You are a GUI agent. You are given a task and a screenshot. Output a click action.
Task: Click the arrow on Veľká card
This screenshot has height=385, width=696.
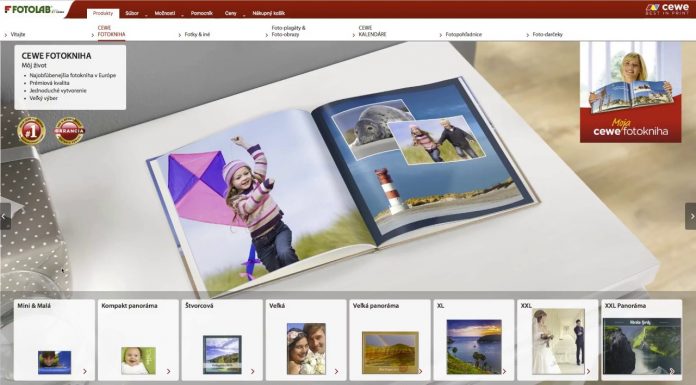(x=336, y=371)
